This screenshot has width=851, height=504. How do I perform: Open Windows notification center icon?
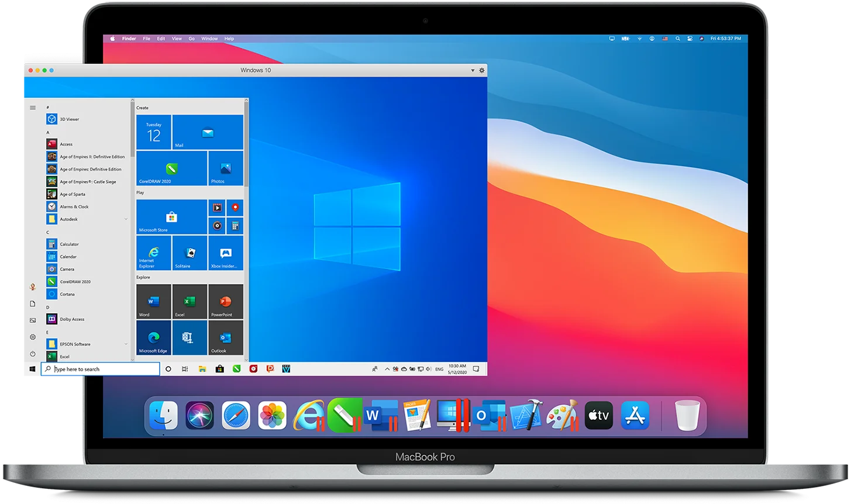tap(476, 369)
